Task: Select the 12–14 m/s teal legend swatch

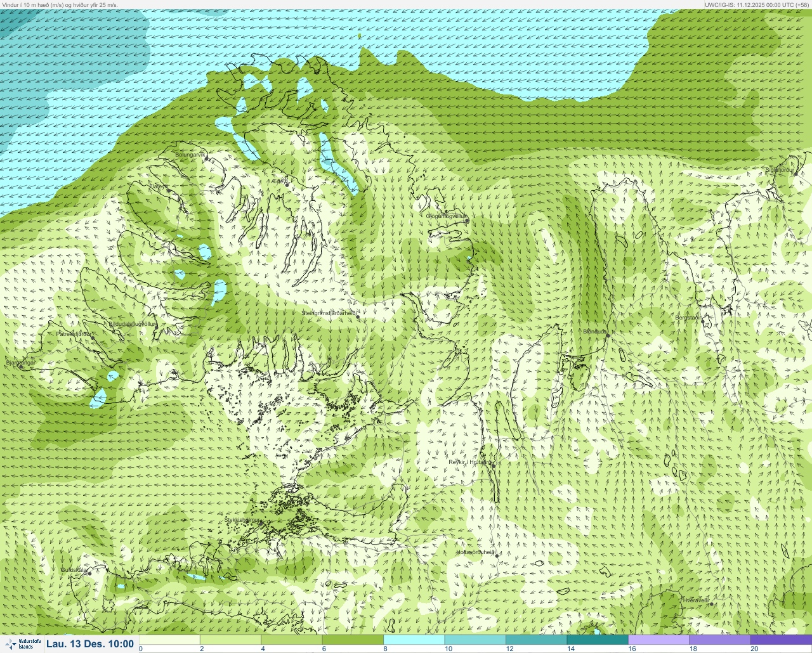Action: point(537,640)
